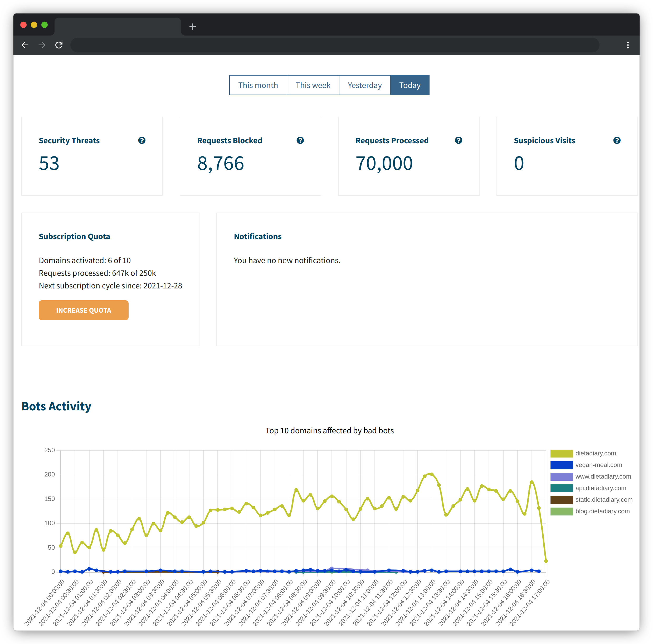
Task: Open help icon beside Suspicious Visits
Action: point(616,140)
